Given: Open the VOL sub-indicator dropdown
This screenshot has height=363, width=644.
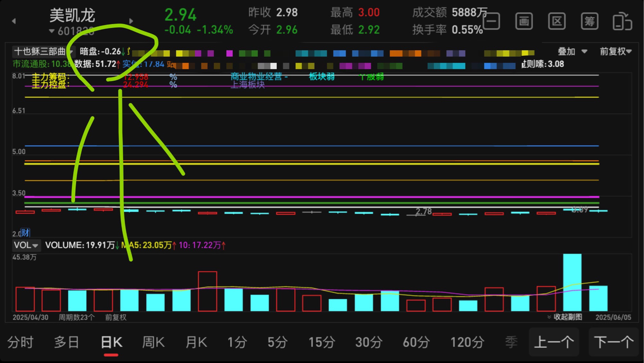Looking at the screenshot, I should tap(26, 245).
